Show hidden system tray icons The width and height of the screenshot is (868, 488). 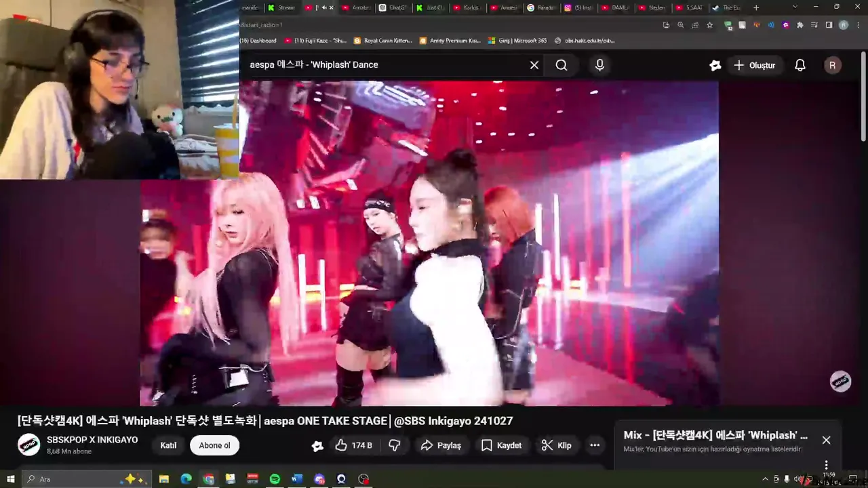click(765, 479)
